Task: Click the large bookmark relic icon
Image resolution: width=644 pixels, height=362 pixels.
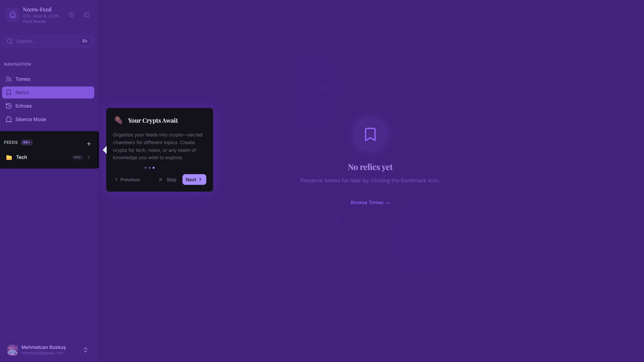Action: [370, 134]
